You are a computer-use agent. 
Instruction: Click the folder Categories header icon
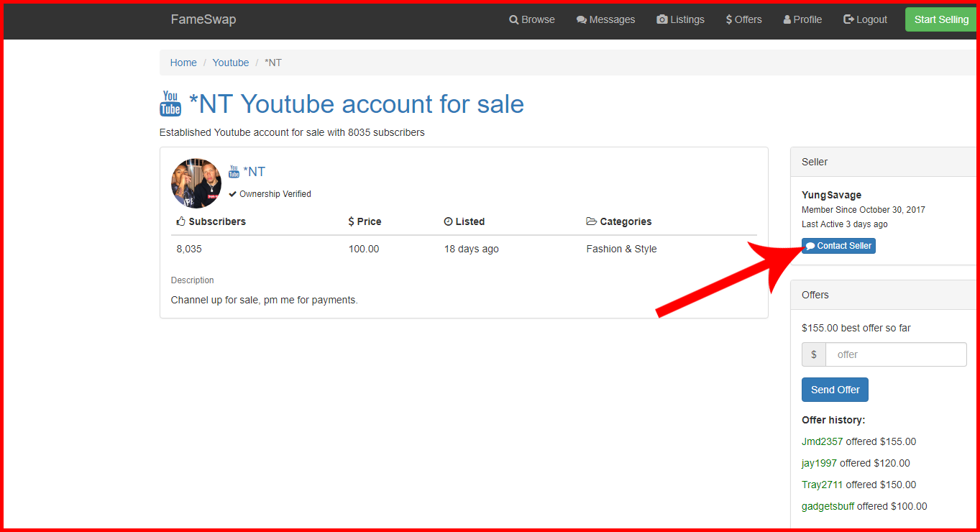pos(591,221)
